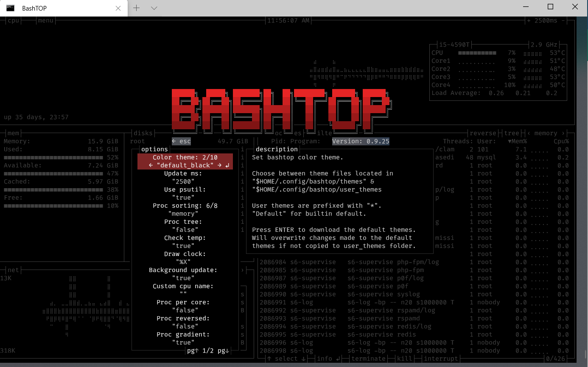Select the previous theme with the left arrow beside "default_black"
Screen dimensions: 588x367
151,165
